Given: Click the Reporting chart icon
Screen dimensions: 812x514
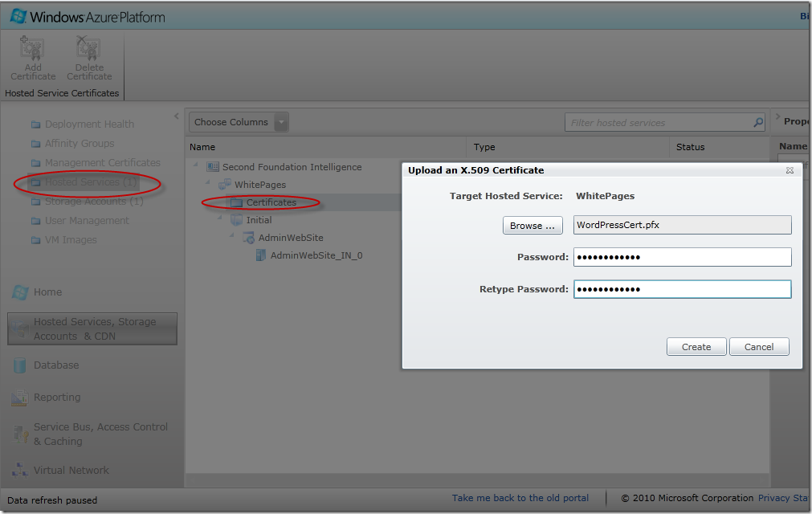Looking at the screenshot, I should [x=20, y=397].
